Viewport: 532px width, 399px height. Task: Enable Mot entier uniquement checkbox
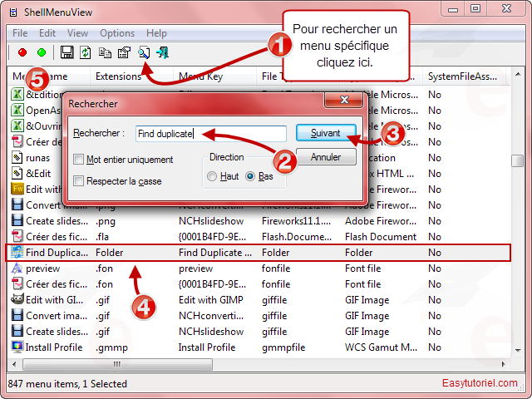[x=78, y=159]
